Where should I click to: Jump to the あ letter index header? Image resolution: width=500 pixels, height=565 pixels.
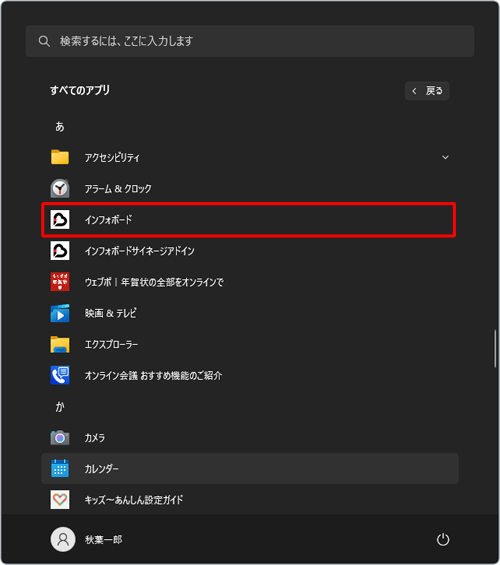tap(60, 126)
